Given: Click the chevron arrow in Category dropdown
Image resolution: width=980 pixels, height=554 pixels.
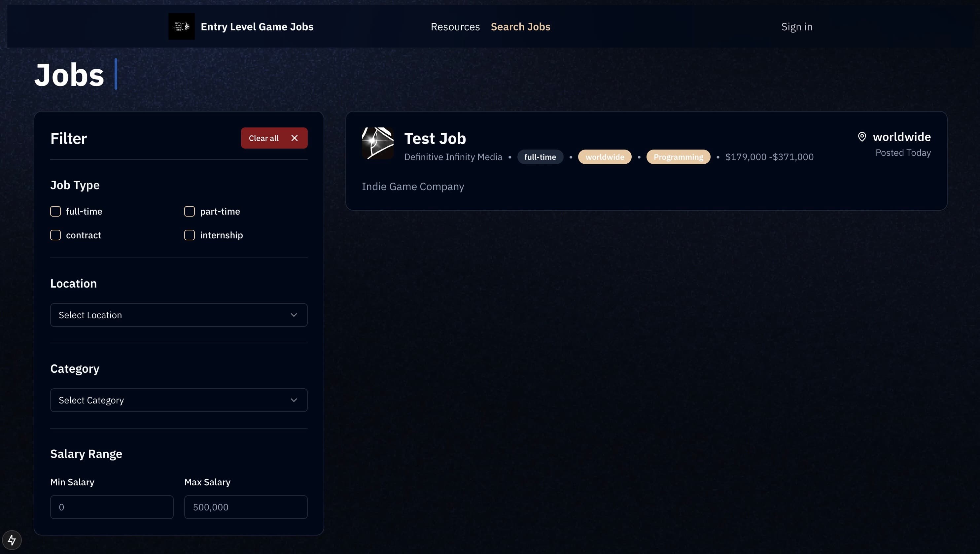Looking at the screenshot, I should (294, 400).
